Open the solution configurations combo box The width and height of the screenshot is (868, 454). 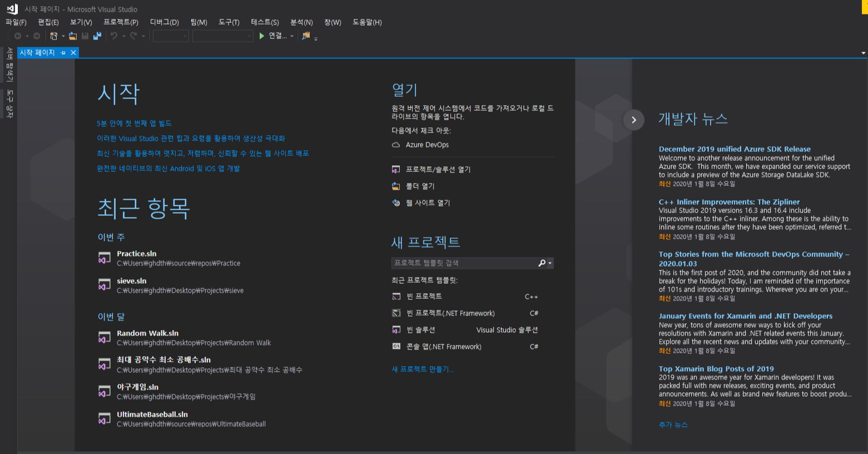[171, 36]
